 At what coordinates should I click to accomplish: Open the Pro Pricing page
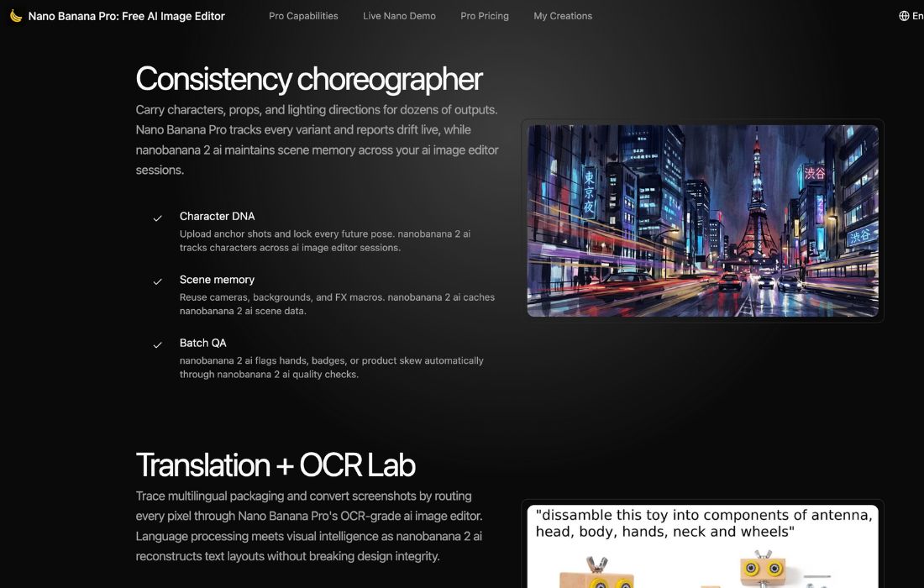pos(485,16)
